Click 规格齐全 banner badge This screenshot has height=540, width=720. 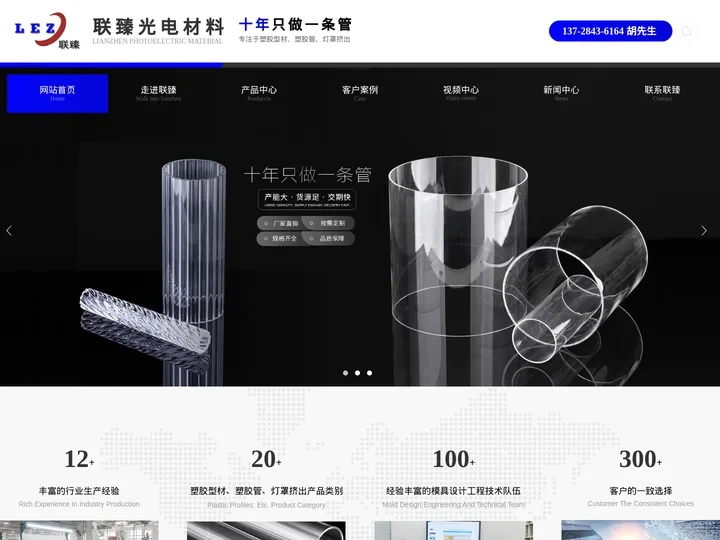pyautogui.click(x=281, y=239)
